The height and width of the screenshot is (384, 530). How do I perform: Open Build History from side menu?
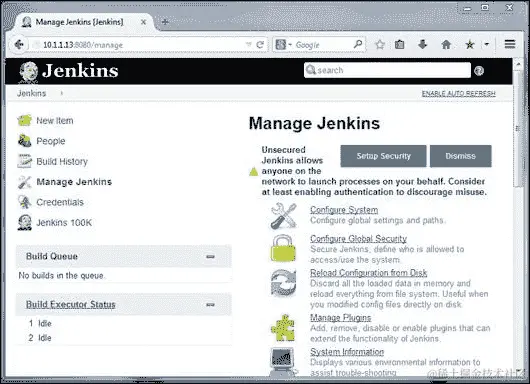click(62, 162)
